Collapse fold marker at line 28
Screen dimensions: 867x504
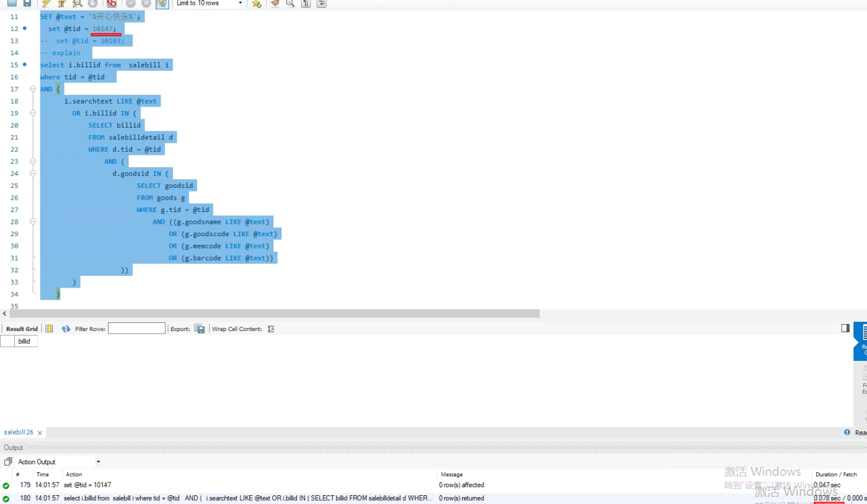click(x=33, y=222)
